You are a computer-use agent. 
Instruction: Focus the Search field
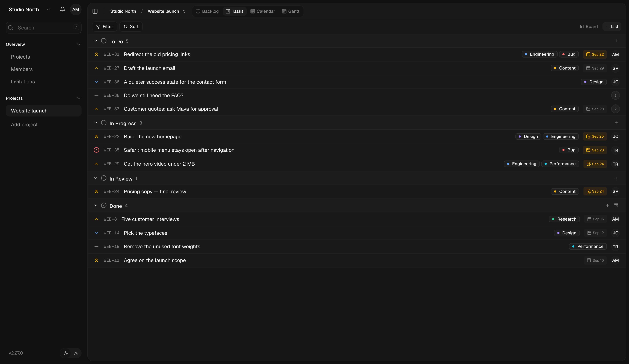44,28
